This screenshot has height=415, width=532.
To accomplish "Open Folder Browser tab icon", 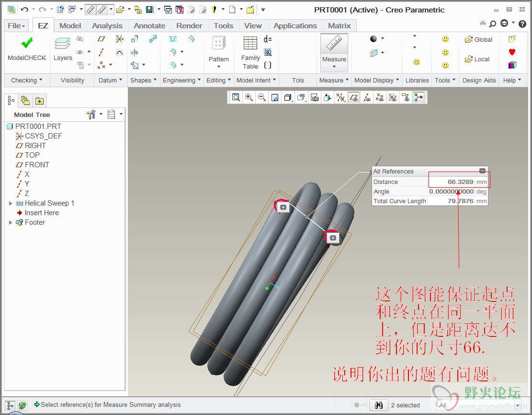I will point(25,101).
